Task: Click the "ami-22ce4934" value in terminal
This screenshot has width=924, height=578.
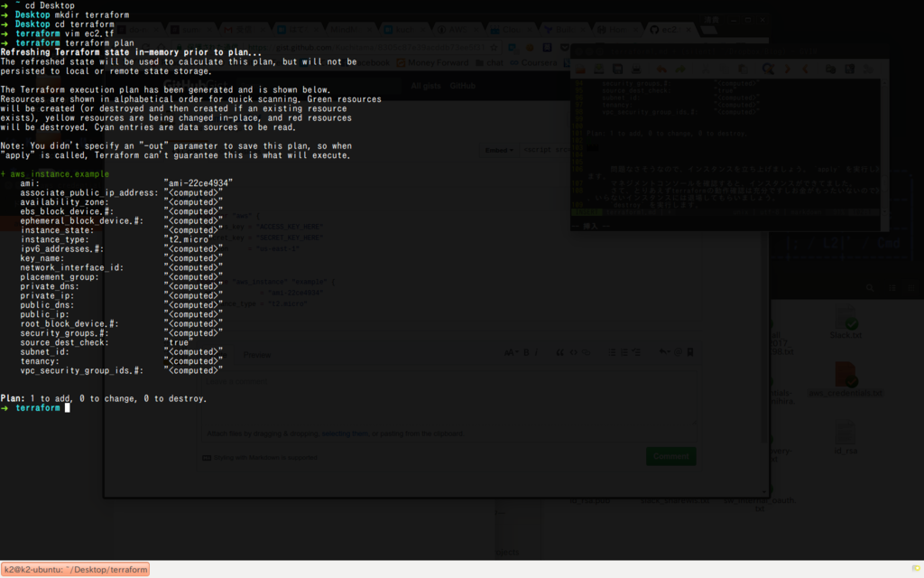Action: pos(199,183)
